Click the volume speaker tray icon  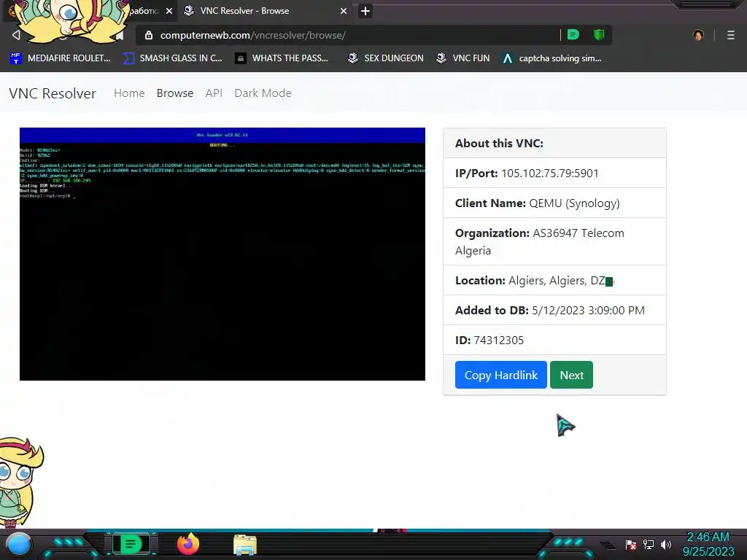665,544
